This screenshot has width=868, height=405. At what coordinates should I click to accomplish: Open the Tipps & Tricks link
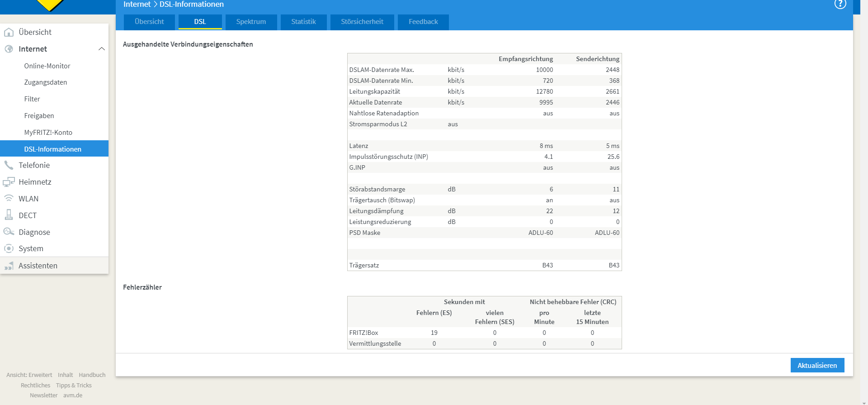pyautogui.click(x=74, y=386)
